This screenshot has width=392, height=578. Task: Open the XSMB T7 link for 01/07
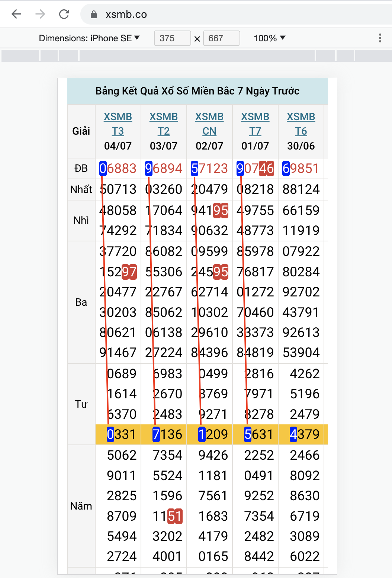click(x=255, y=124)
